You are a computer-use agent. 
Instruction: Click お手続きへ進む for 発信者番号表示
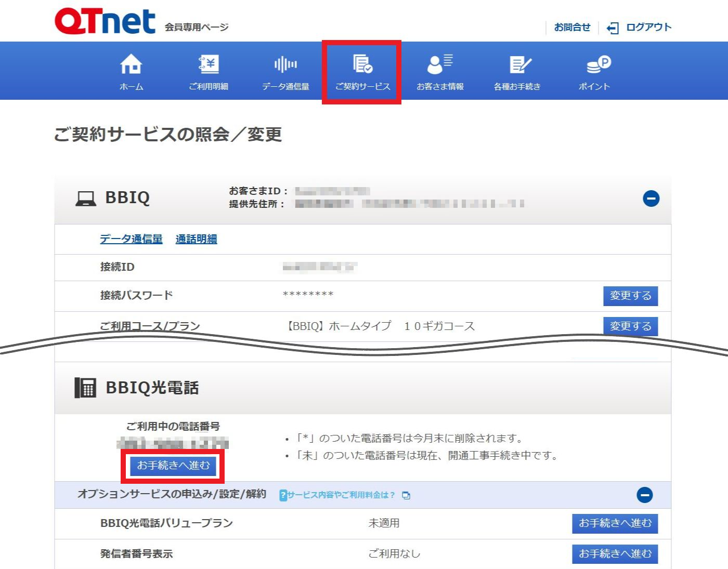click(615, 554)
